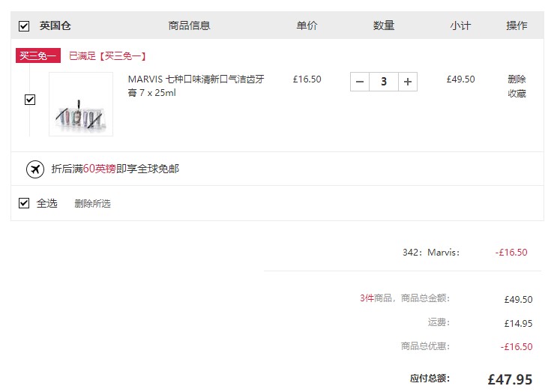Image resolution: width=545 pixels, height=392 pixels.
Task: Toggle the 英国仓 warehouse checkbox
Action: click(x=24, y=26)
